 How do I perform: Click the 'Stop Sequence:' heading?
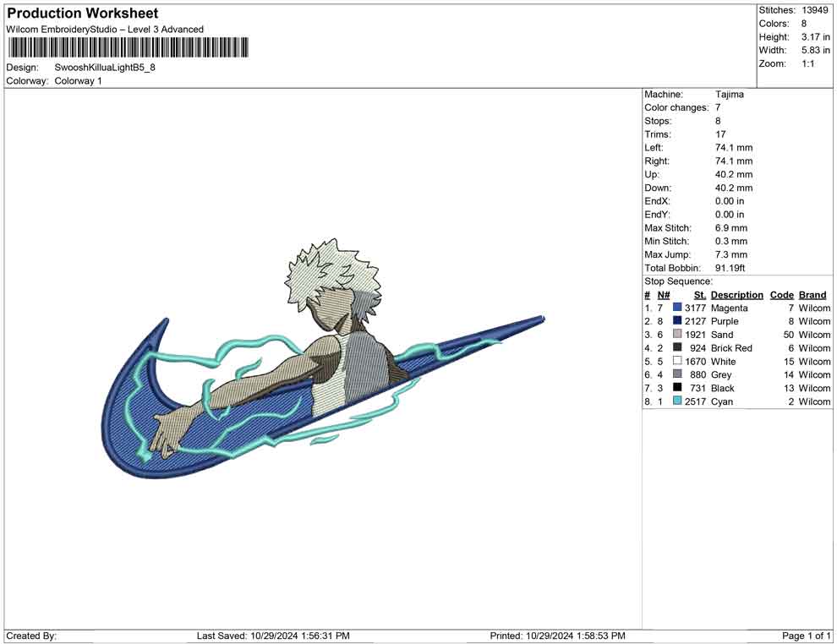pyautogui.click(x=678, y=281)
